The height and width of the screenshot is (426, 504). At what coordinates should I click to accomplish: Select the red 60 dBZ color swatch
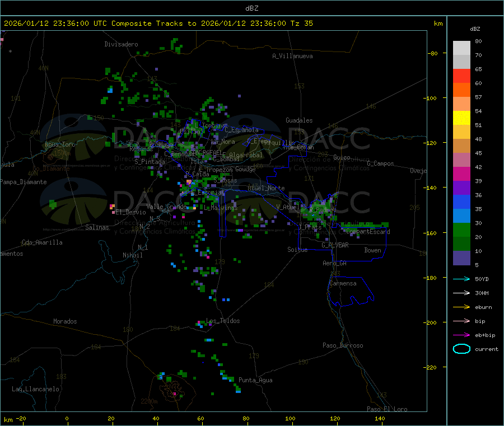(461, 76)
